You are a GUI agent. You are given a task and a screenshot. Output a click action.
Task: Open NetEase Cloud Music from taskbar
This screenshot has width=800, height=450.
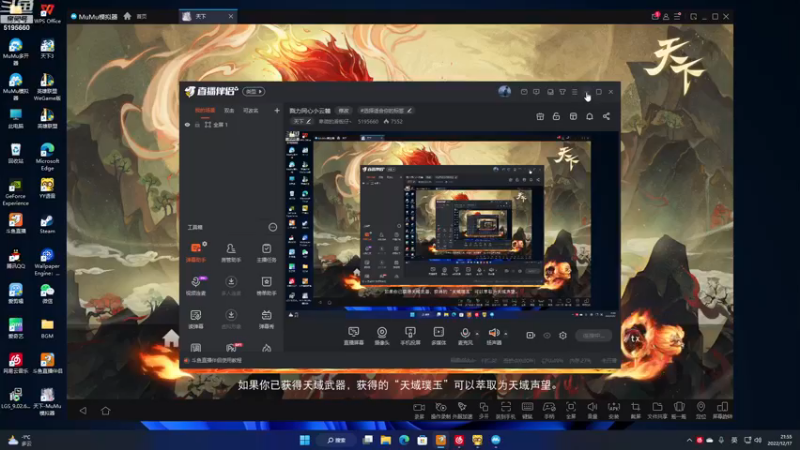click(459, 440)
